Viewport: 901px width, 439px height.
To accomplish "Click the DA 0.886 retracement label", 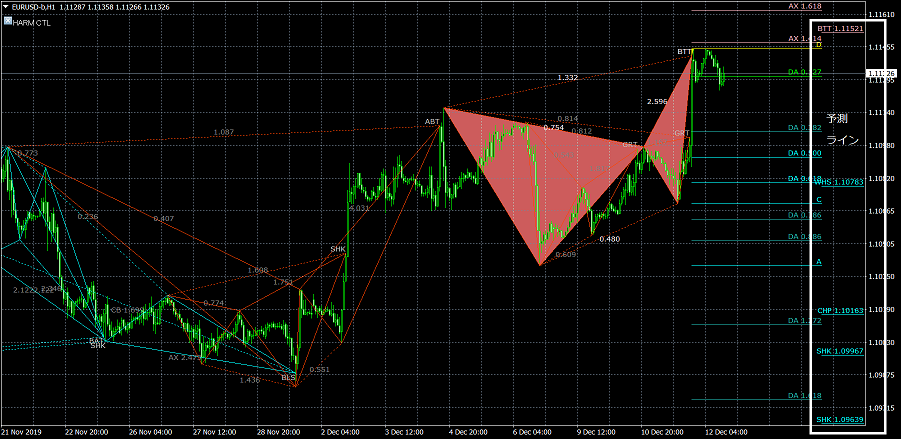I will [x=804, y=237].
